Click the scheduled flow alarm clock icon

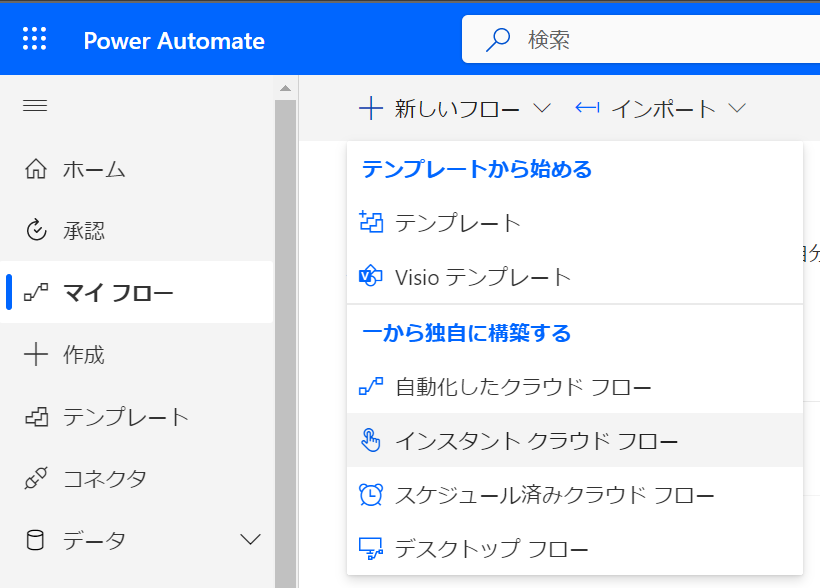point(371,494)
